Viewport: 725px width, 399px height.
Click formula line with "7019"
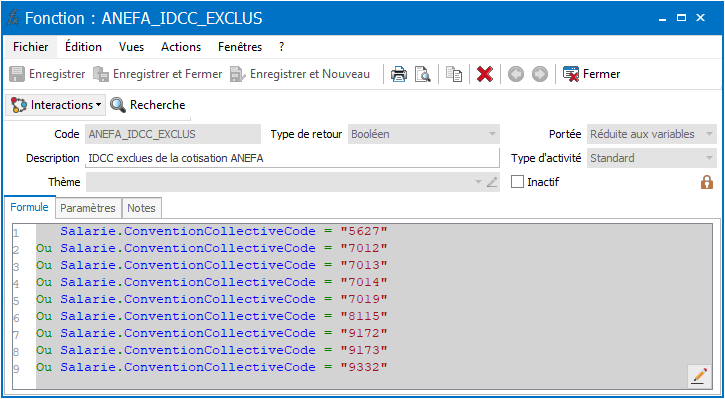[x=211, y=299]
